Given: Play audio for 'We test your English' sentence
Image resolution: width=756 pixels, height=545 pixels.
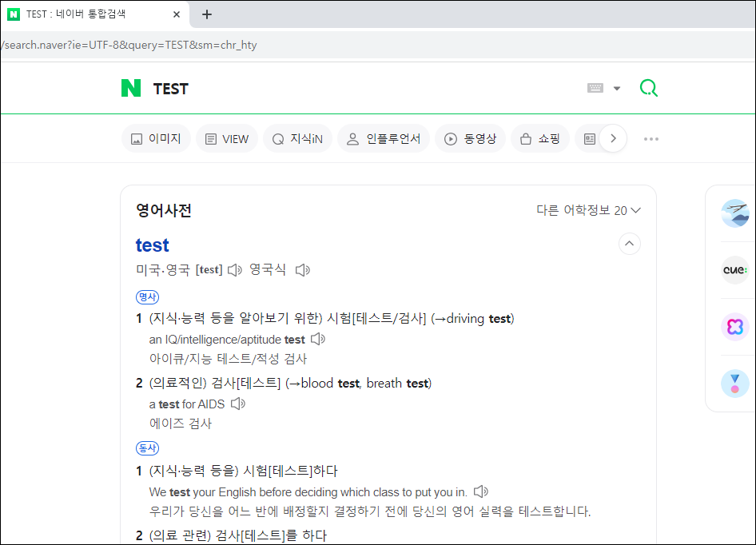Looking at the screenshot, I should (480, 491).
